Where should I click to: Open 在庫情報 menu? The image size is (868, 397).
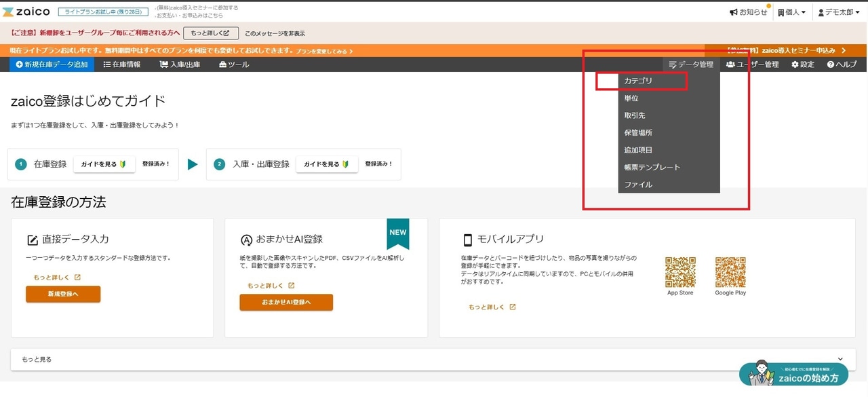[122, 64]
